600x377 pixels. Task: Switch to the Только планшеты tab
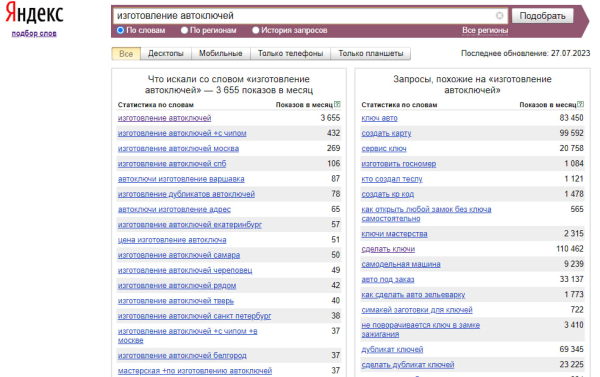(371, 54)
